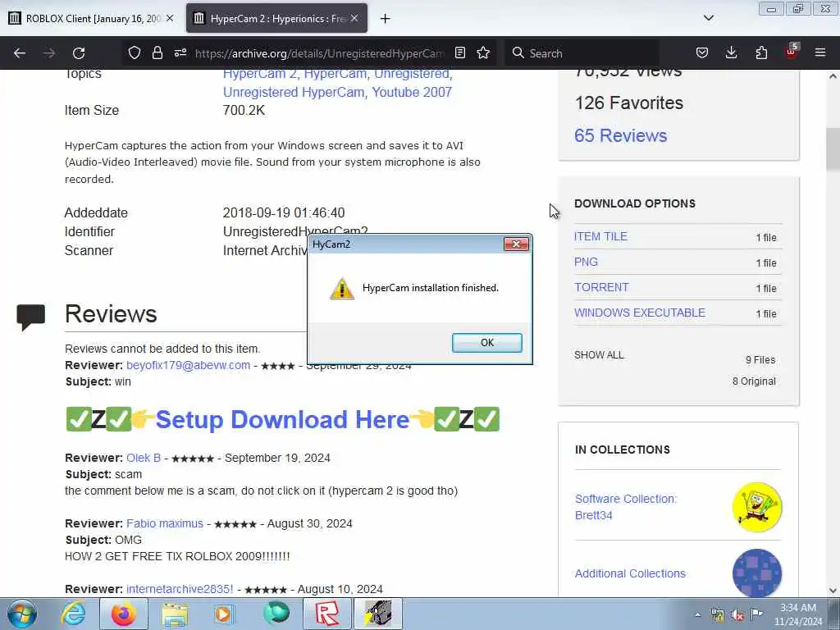Open reviewer internetarchive2835! profile
This screenshot has height=630, width=840.
pos(180,589)
